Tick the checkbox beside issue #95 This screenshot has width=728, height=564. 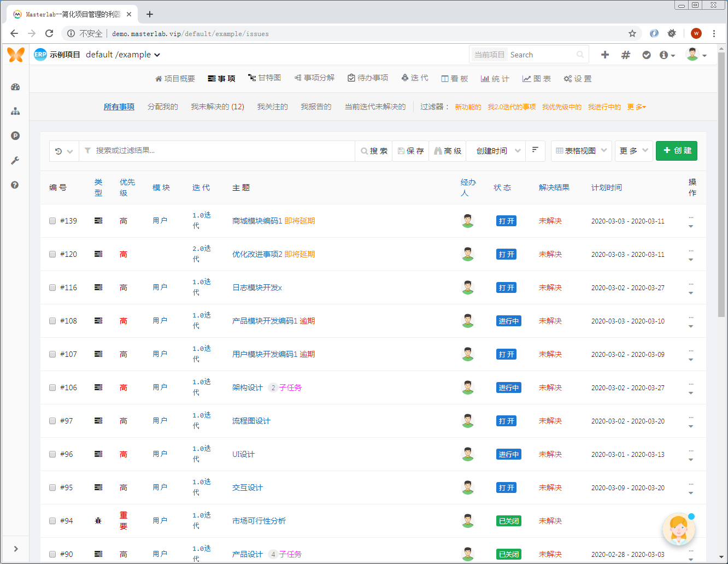52,487
